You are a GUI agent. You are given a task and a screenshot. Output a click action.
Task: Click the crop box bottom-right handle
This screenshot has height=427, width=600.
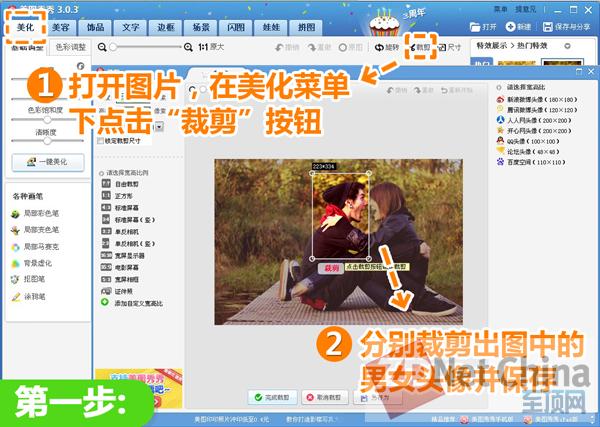(x=369, y=259)
